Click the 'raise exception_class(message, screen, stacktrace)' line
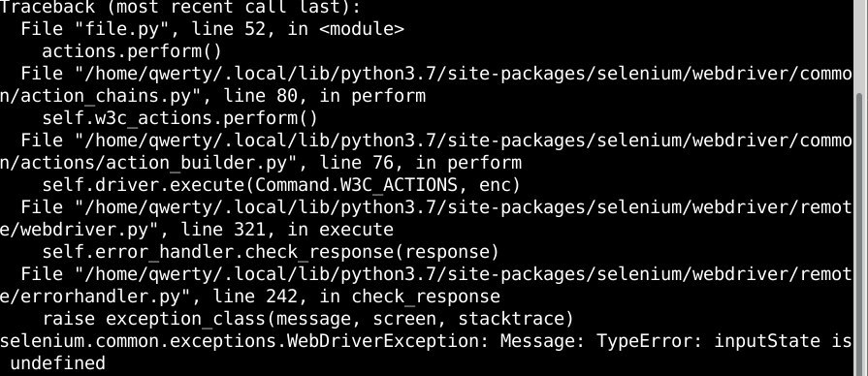 pos(307,319)
